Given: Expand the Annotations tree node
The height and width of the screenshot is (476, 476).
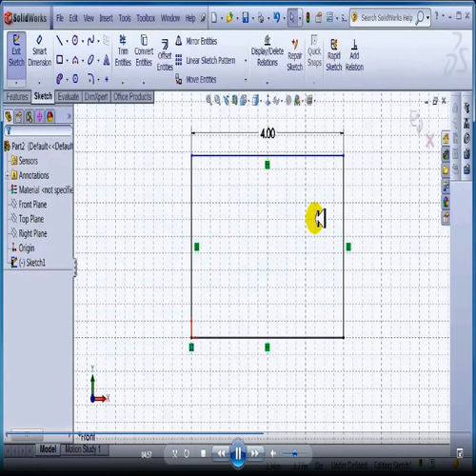Looking at the screenshot, I should coord(8,175).
